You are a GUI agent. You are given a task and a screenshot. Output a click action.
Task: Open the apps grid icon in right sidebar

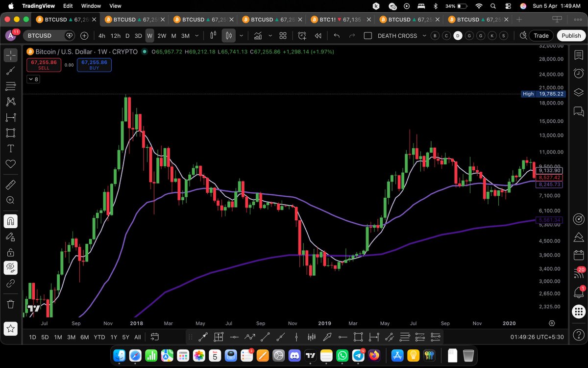(579, 311)
